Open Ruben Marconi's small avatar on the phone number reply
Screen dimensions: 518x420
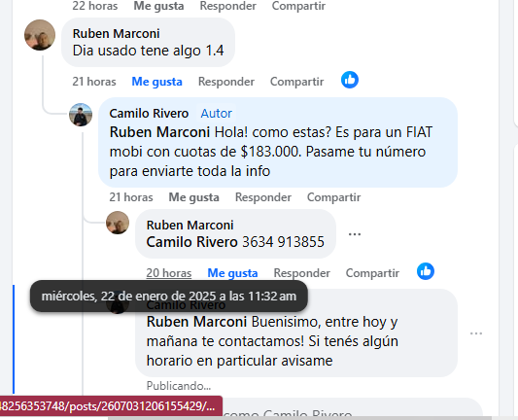tap(118, 223)
